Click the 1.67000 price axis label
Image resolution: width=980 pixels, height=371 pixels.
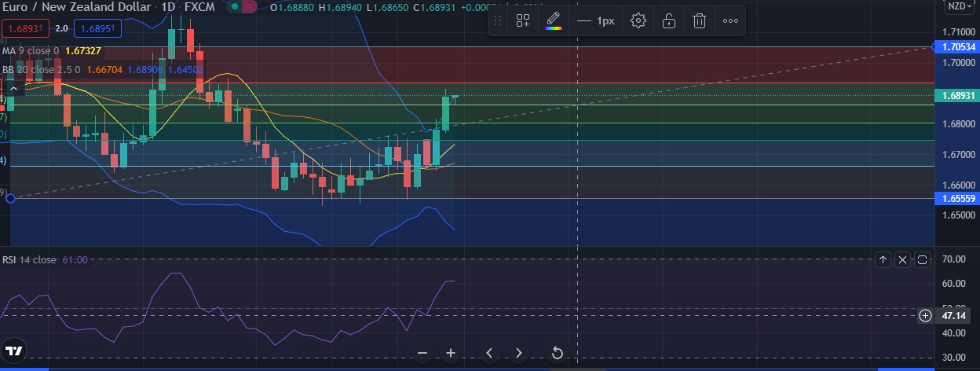tap(958, 155)
